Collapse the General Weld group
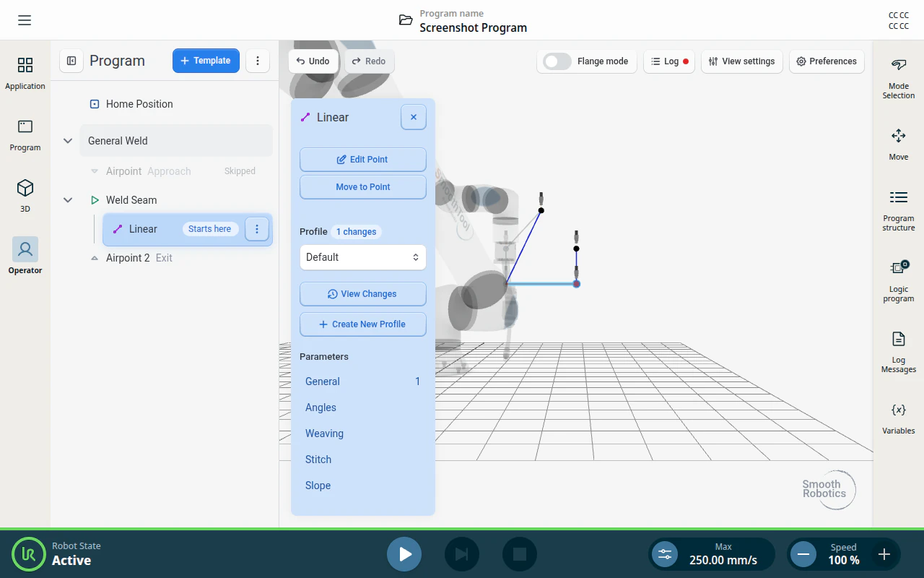924x578 pixels. pyautogui.click(x=68, y=141)
